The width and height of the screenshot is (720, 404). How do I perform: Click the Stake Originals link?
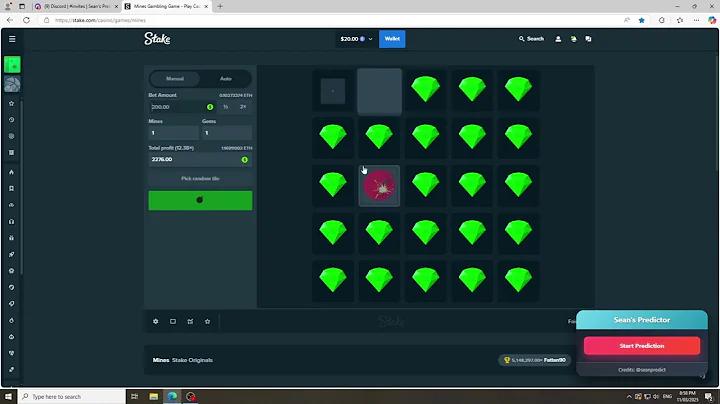tap(192, 360)
